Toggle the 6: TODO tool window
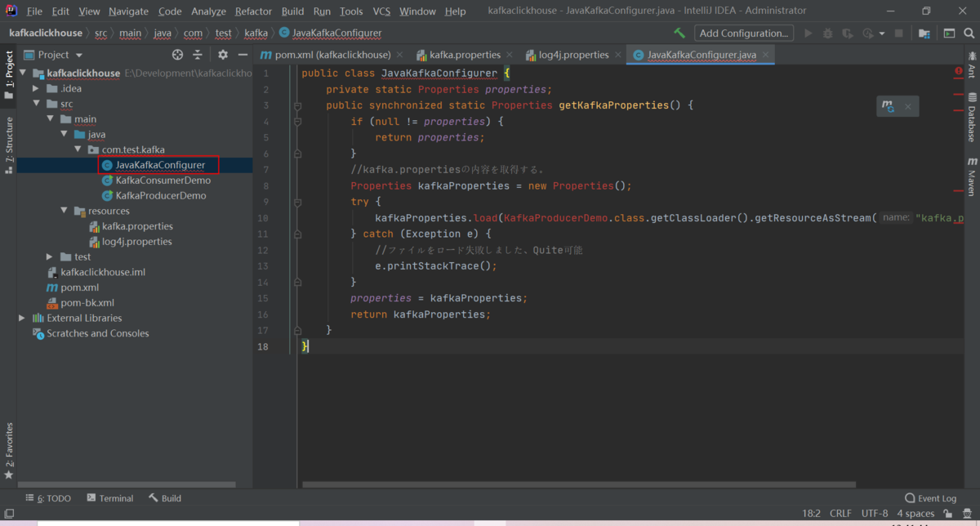The image size is (980, 526). point(48,498)
